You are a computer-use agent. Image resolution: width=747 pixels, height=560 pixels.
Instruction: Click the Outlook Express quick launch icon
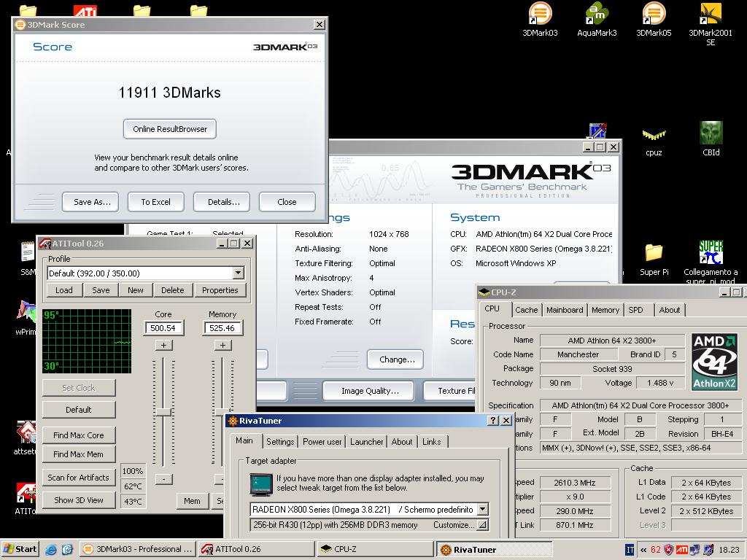[x=67, y=550]
